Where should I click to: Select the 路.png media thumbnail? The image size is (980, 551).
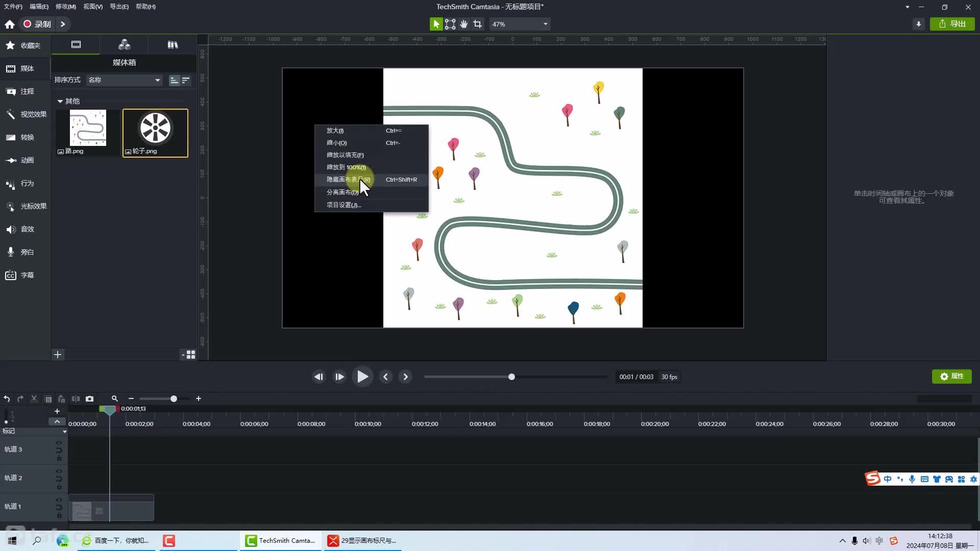point(88,133)
